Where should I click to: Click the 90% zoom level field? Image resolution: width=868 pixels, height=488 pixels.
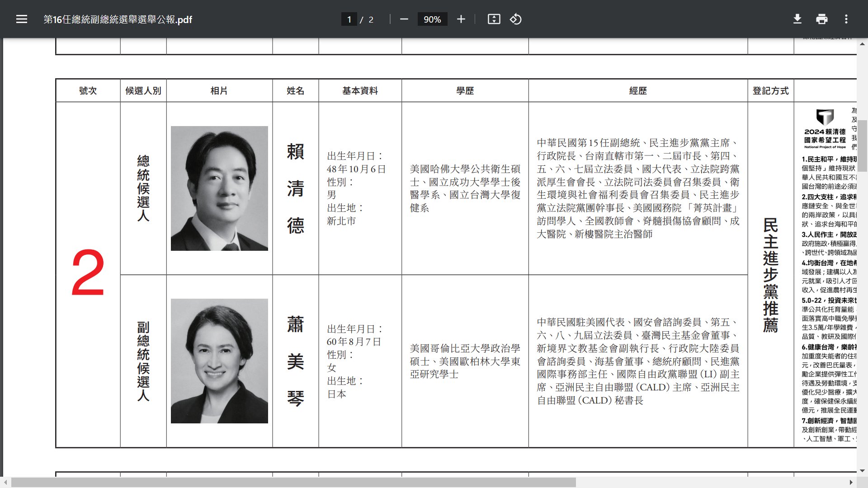pyautogui.click(x=432, y=19)
